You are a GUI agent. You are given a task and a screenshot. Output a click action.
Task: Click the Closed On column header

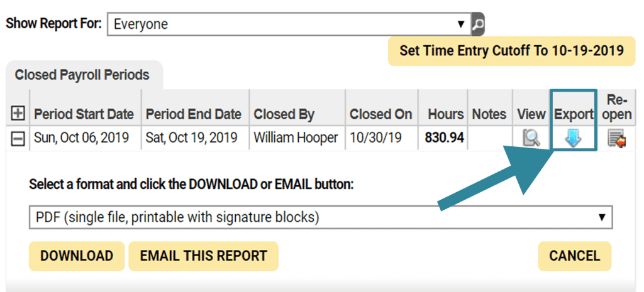(380, 114)
